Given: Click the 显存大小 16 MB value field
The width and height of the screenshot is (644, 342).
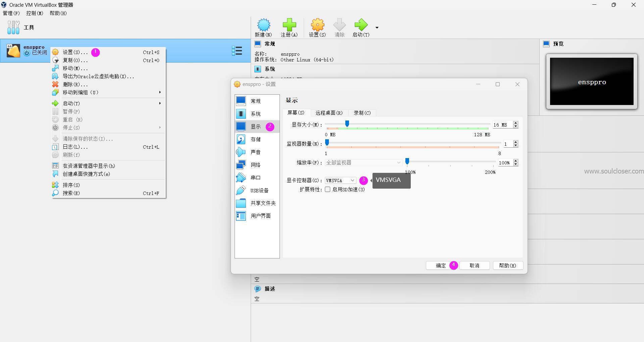Looking at the screenshot, I should coord(503,125).
